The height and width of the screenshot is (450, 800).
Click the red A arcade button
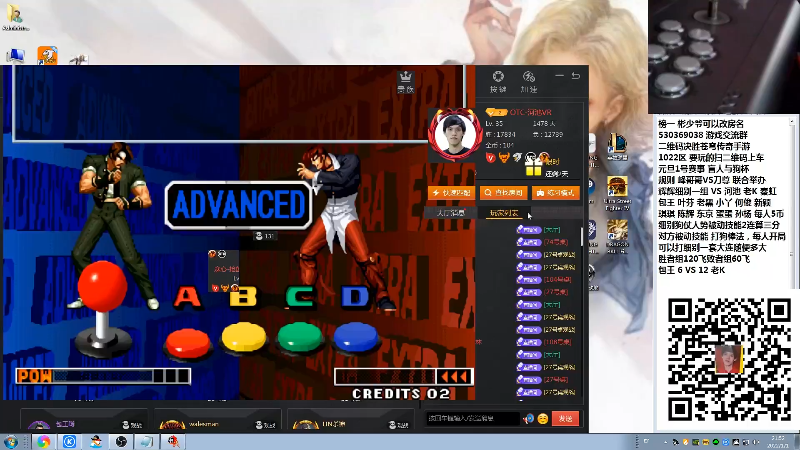click(x=188, y=342)
